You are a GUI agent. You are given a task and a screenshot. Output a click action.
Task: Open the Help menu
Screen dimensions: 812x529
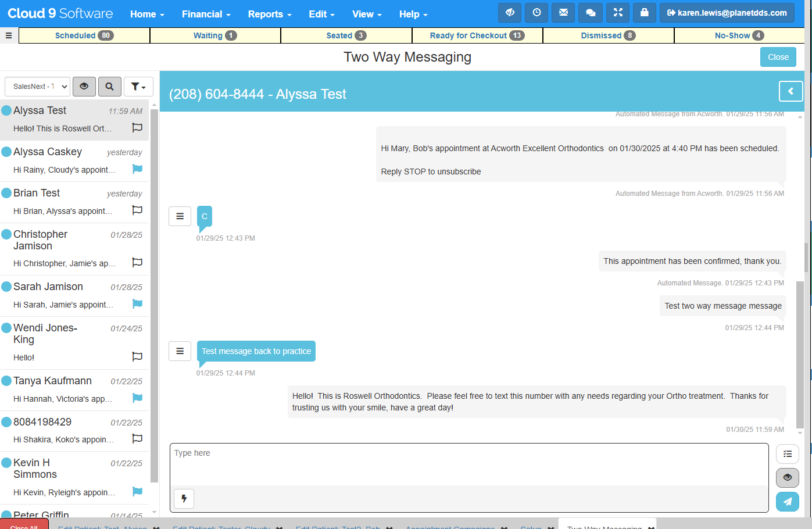(x=413, y=14)
